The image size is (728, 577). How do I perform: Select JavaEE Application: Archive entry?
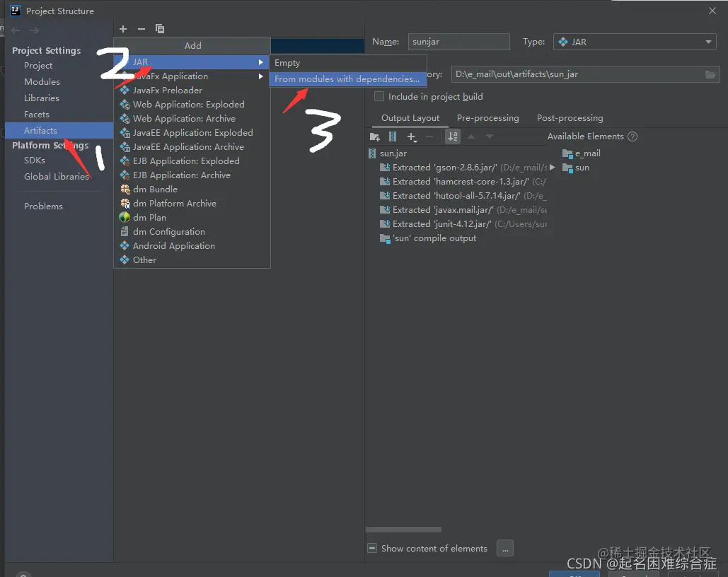coord(192,146)
